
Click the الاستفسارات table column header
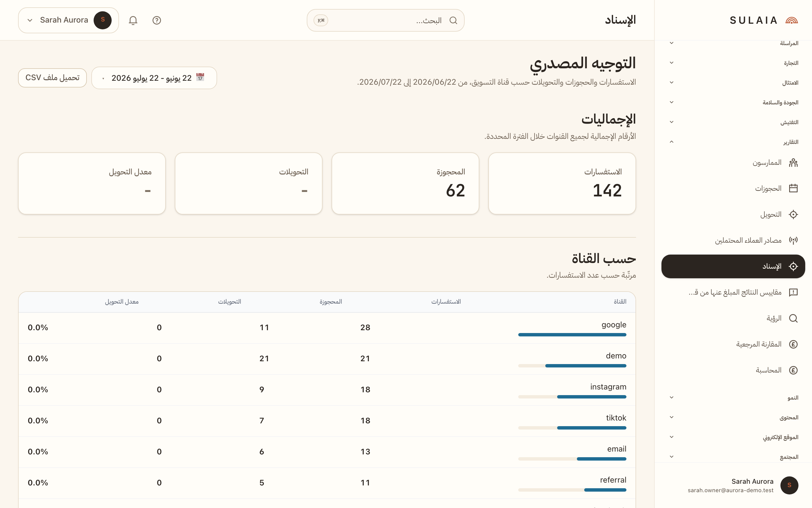446,302
